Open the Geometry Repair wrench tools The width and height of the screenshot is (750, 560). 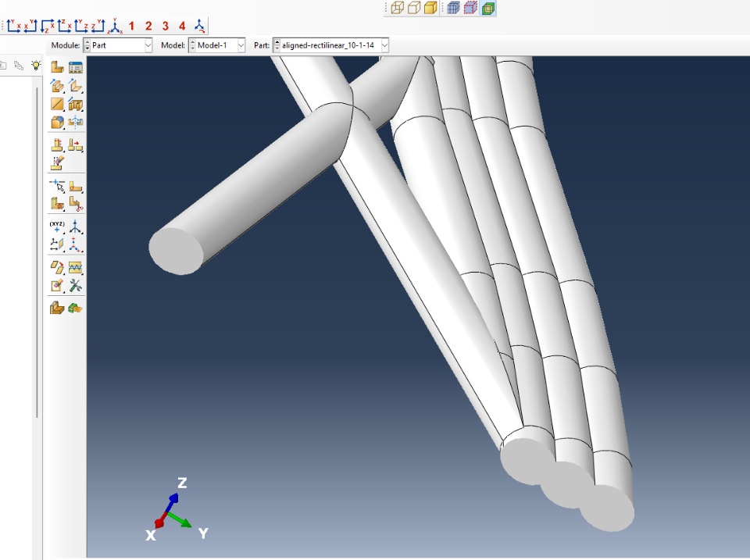click(76, 286)
